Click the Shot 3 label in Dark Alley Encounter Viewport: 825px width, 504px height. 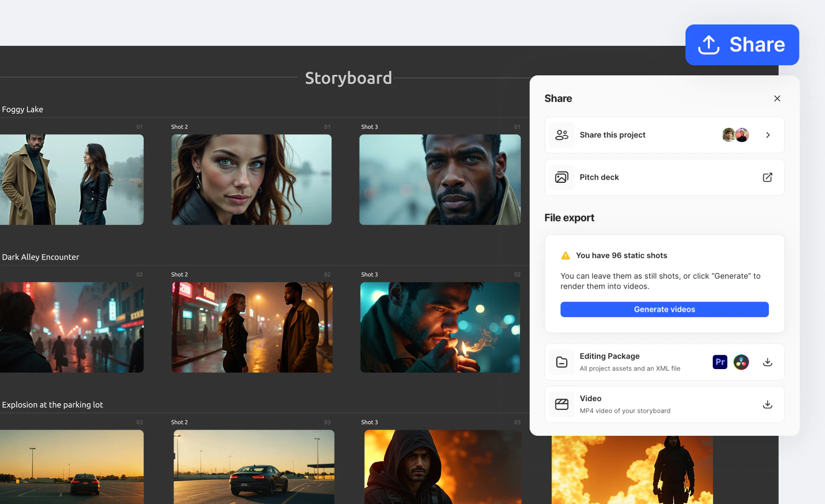pos(370,274)
